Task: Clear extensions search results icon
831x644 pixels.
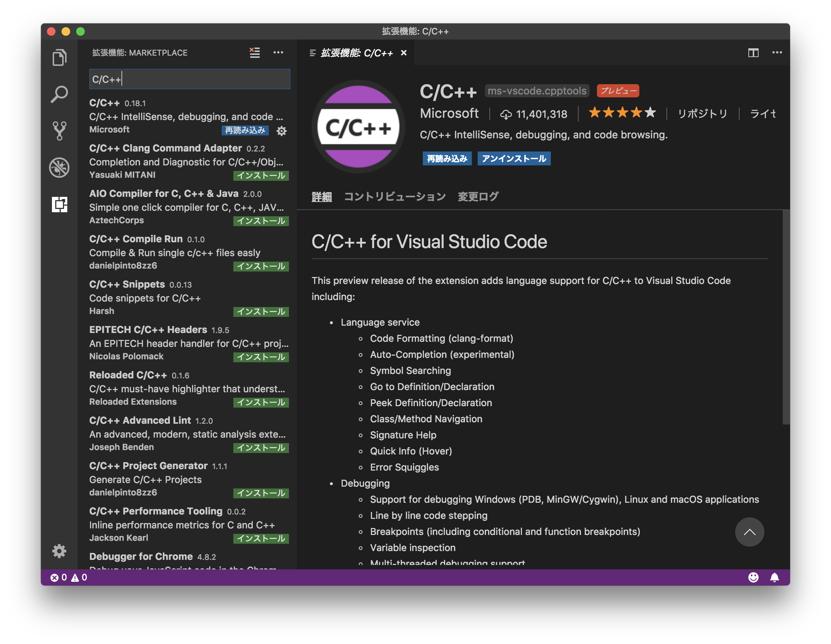Action: coord(255,53)
